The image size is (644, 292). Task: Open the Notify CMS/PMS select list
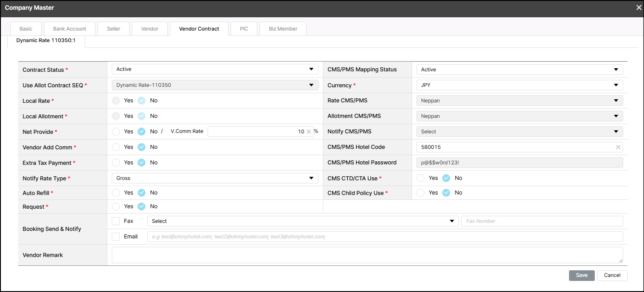[519, 132]
